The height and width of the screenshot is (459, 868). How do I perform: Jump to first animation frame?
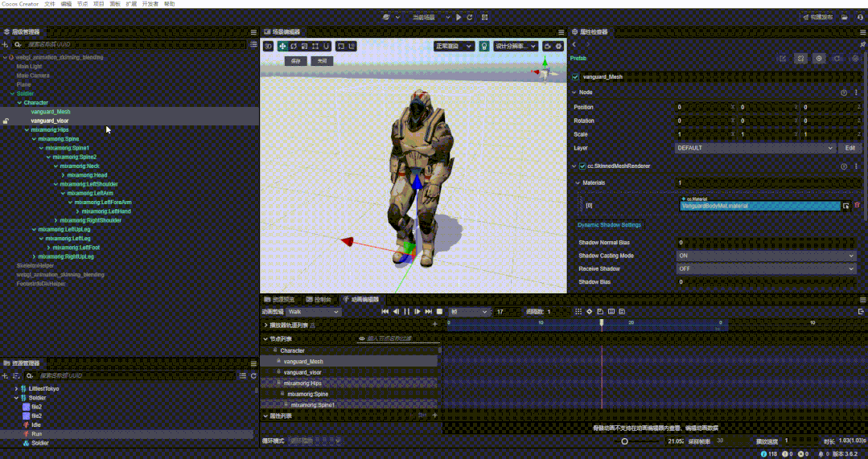pyautogui.click(x=385, y=312)
